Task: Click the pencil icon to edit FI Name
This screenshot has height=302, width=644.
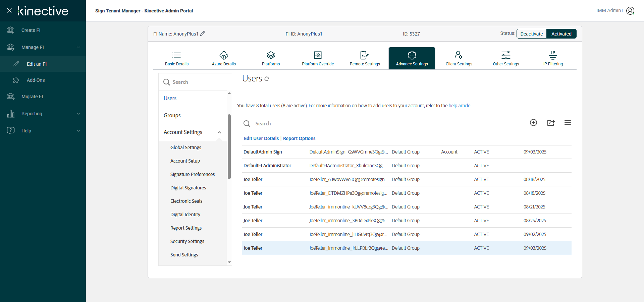Action: pyautogui.click(x=203, y=34)
